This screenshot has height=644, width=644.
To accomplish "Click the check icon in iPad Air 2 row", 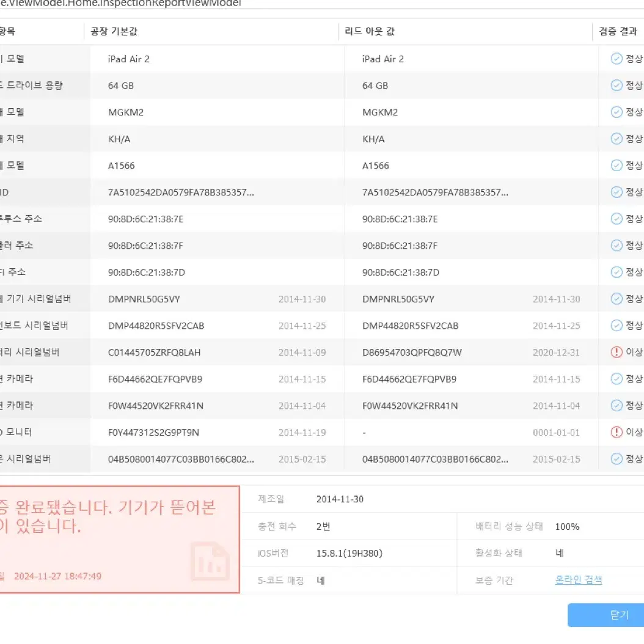I will coord(617,59).
